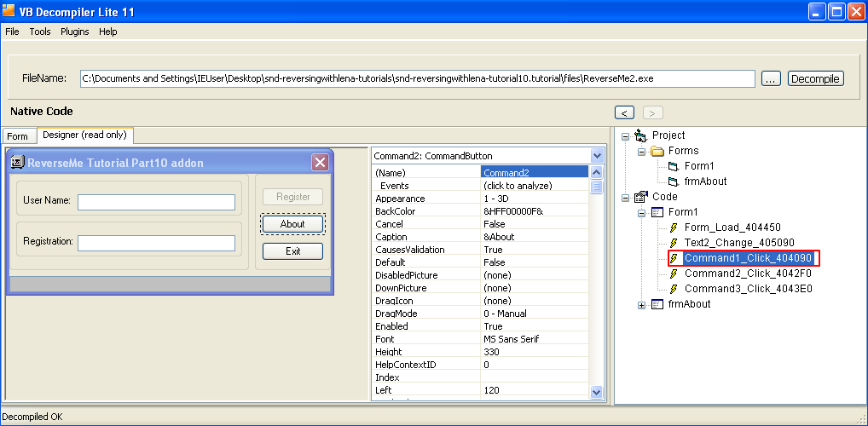The height and width of the screenshot is (426, 868).
Task: Click the FileName path input field
Action: [x=418, y=78]
